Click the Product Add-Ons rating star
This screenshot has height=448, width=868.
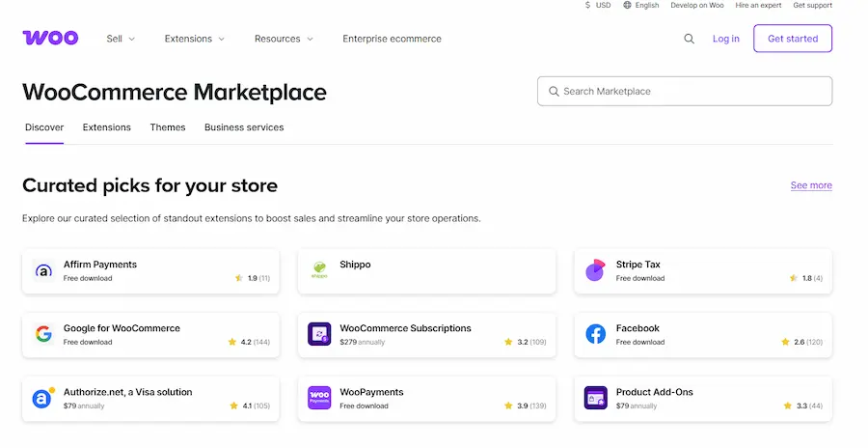788,406
